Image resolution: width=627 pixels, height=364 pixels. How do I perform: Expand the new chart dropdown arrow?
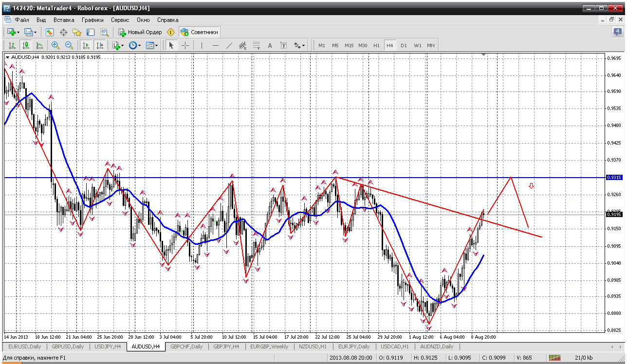pyautogui.click(x=18, y=32)
